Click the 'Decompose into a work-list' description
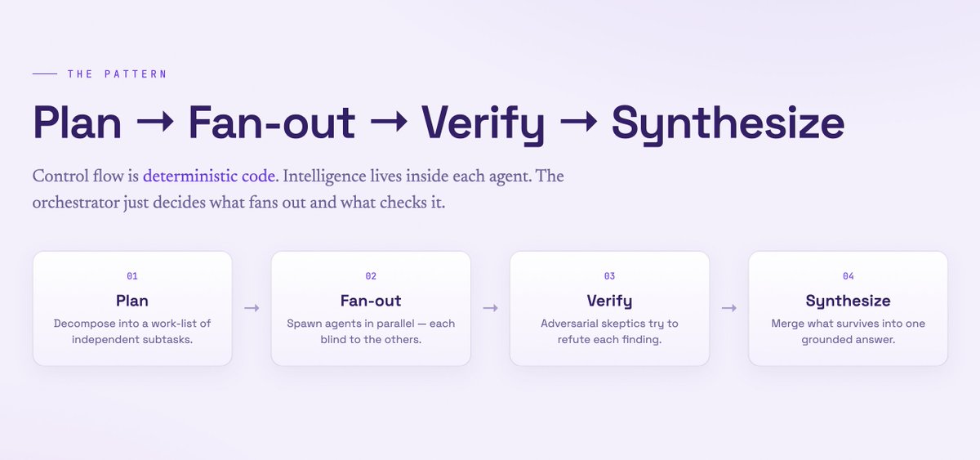 click(x=132, y=331)
